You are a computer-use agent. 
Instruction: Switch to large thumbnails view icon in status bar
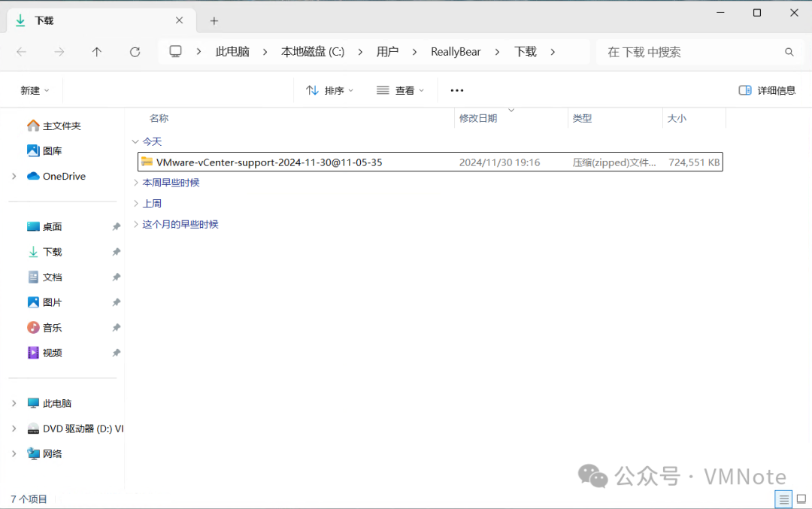801,499
